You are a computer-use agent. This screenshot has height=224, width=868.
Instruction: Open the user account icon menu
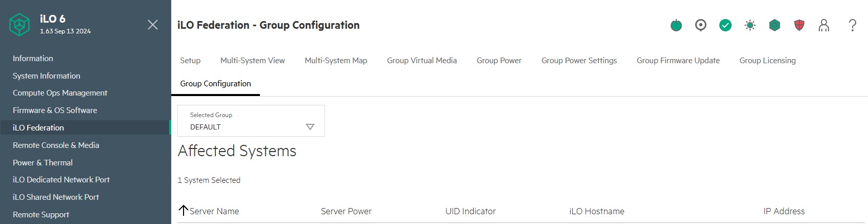coord(824,25)
